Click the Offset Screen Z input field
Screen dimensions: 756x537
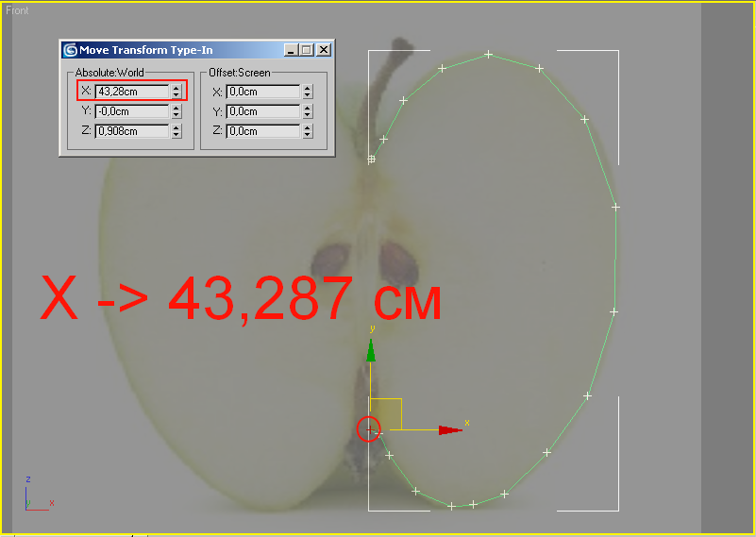pos(263,131)
